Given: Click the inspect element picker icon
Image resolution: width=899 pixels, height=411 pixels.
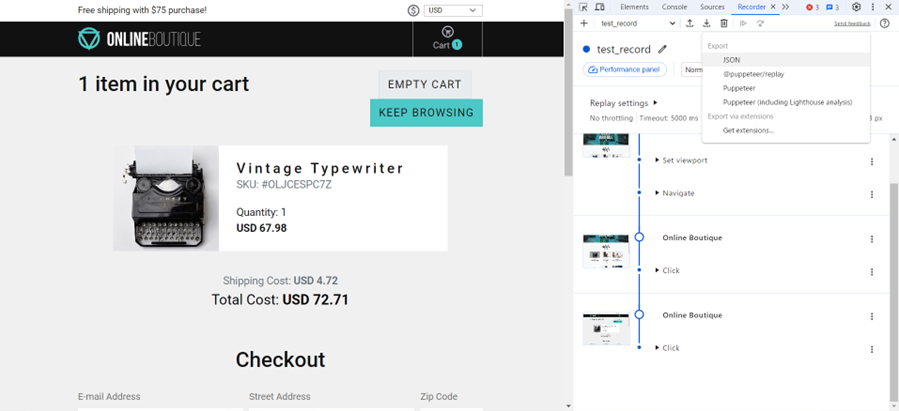Looking at the screenshot, I should 583,7.
